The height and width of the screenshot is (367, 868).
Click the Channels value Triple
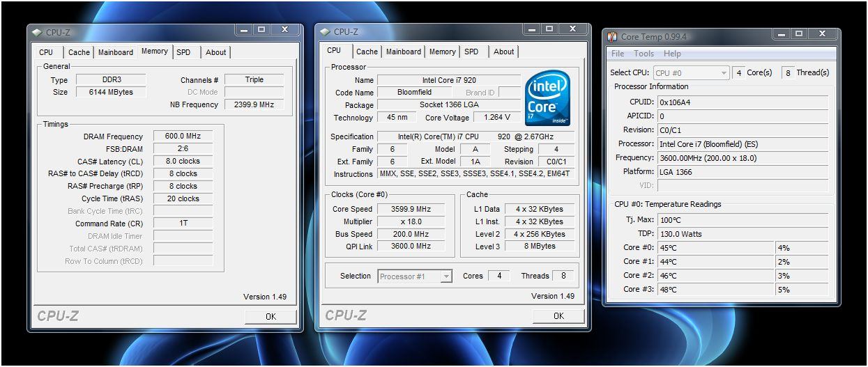[x=254, y=79]
